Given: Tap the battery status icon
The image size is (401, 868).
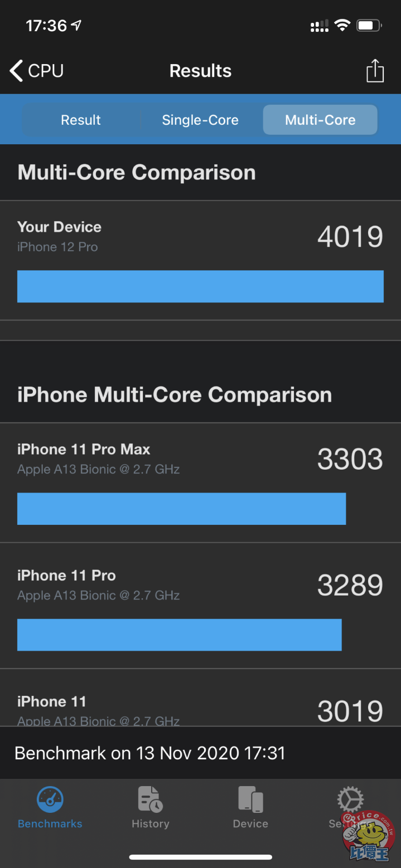Looking at the screenshot, I should coord(369,25).
